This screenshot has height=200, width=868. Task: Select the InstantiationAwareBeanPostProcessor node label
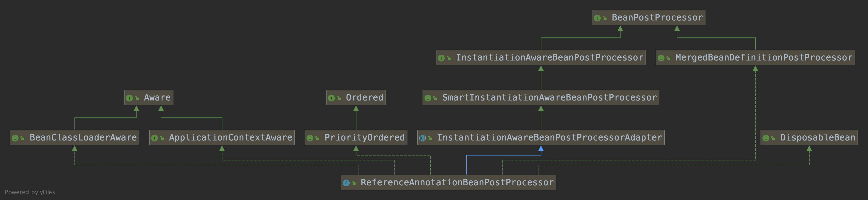point(549,58)
